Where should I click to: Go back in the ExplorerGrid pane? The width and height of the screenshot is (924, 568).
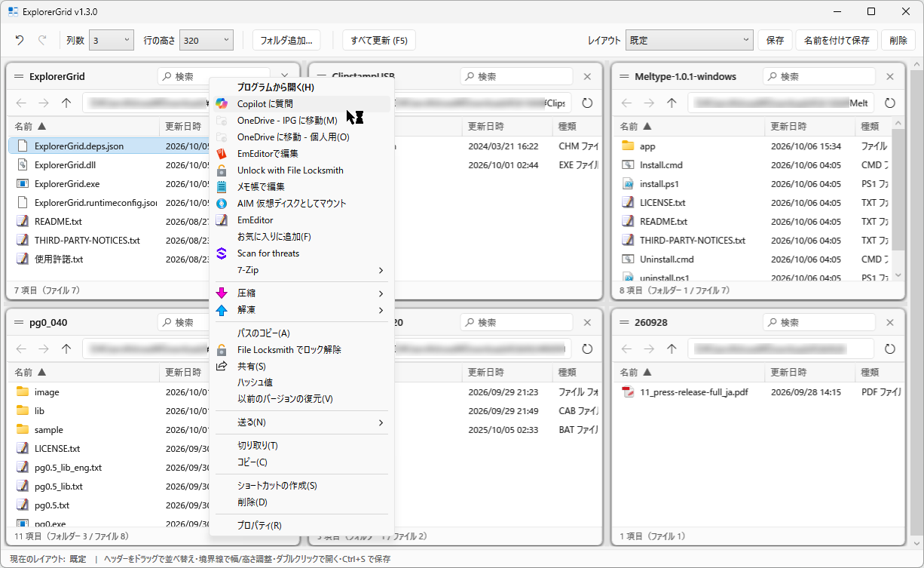21,103
